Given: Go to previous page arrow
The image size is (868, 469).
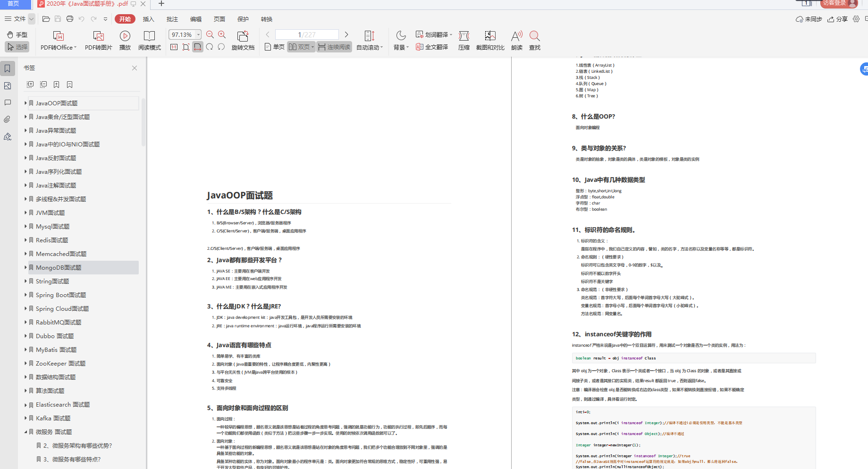Looking at the screenshot, I should [x=268, y=34].
